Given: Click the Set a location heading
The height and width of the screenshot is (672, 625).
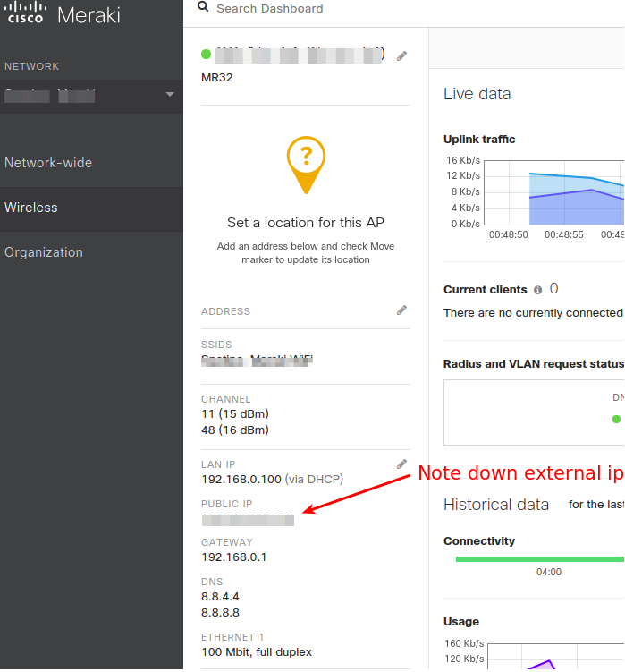Looking at the screenshot, I should click(306, 224).
